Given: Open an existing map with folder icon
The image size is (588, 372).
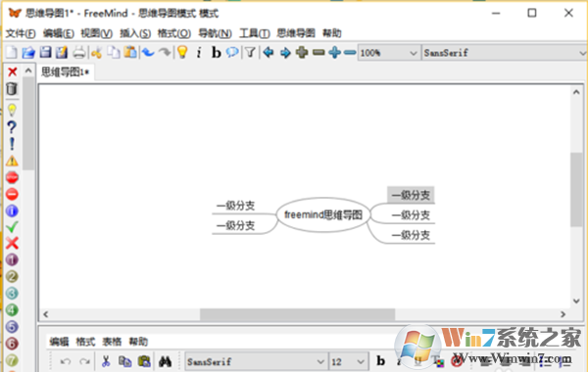Looking at the screenshot, I should tap(28, 53).
